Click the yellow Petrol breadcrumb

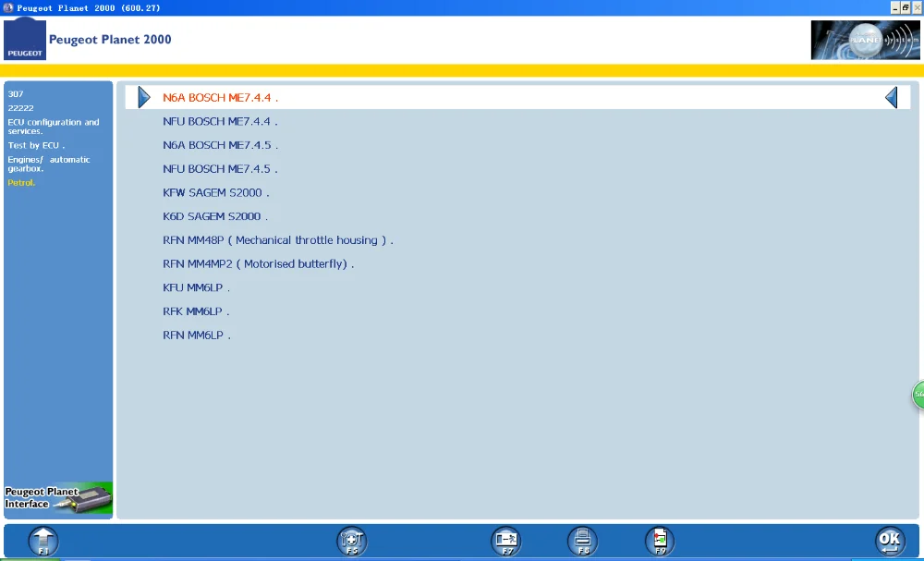coord(21,183)
